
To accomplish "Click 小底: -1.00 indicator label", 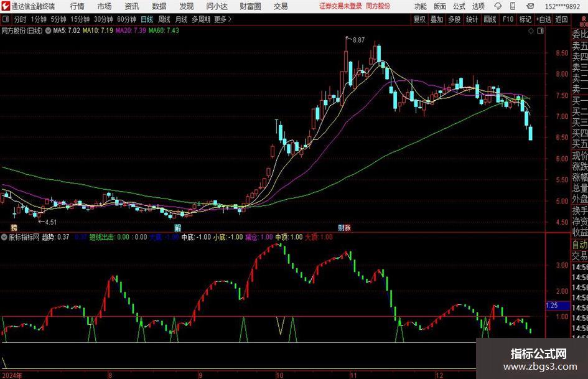I will pos(228,237).
